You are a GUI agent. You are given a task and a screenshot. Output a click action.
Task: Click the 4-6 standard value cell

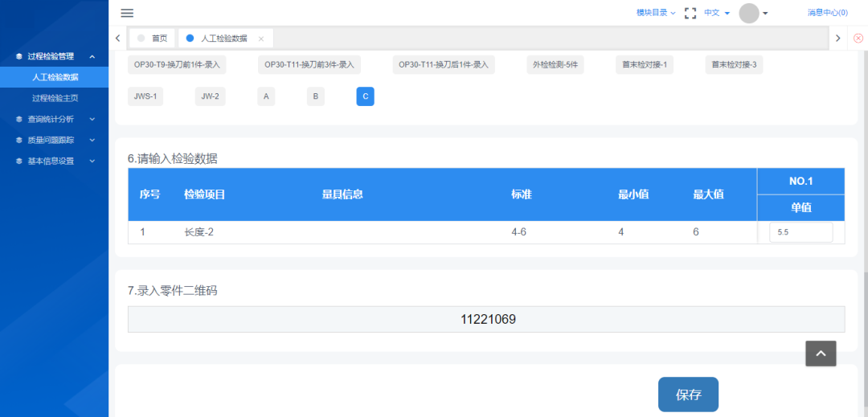pyautogui.click(x=518, y=232)
